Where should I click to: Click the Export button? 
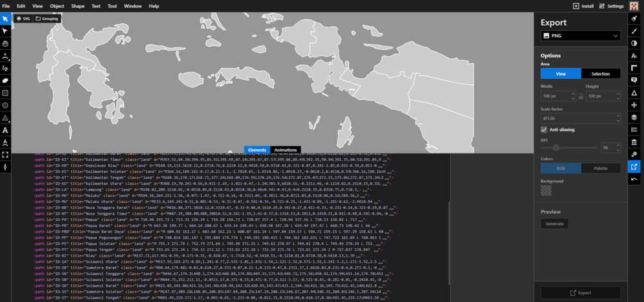point(581,293)
